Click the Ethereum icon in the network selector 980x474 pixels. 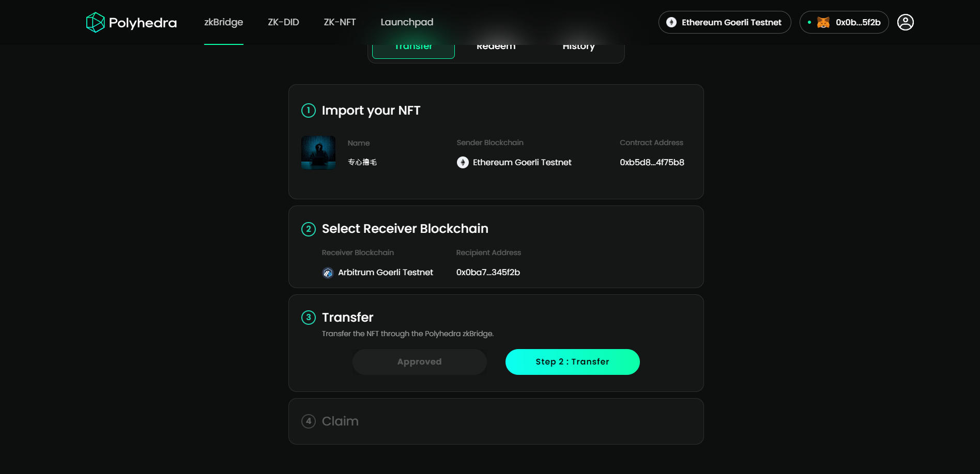[x=671, y=22]
